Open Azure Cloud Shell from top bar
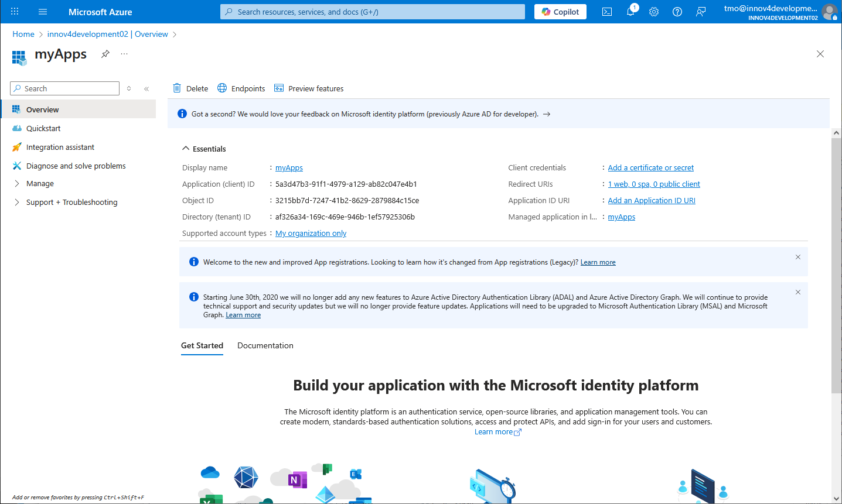Image resolution: width=842 pixels, height=504 pixels. click(607, 12)
